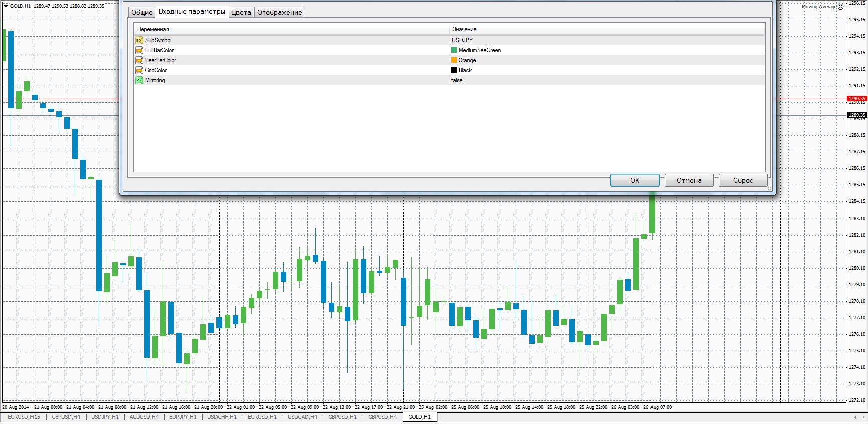The width and height of the screenshot is (868, 424).
Task: Switch to the USDJPY,H1 chart tab
Action: click(105, 417)
